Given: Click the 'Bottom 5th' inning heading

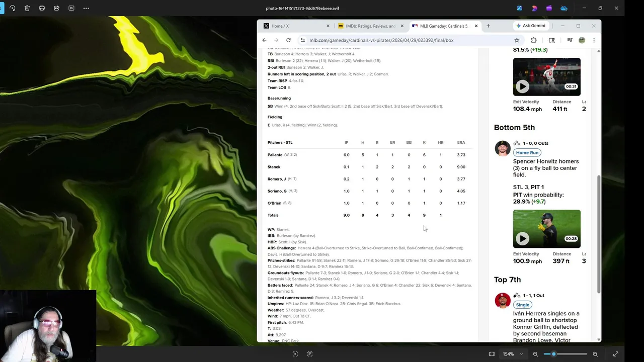Looking at the screenshot, I should point(514,127).
